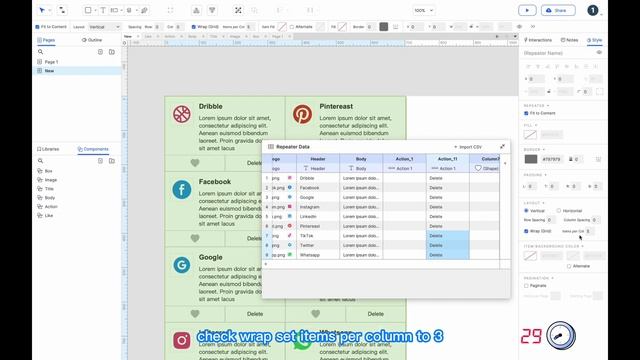Collapse the Pagination section header
This screenshot has height=360, width=640.
(539, 278)
